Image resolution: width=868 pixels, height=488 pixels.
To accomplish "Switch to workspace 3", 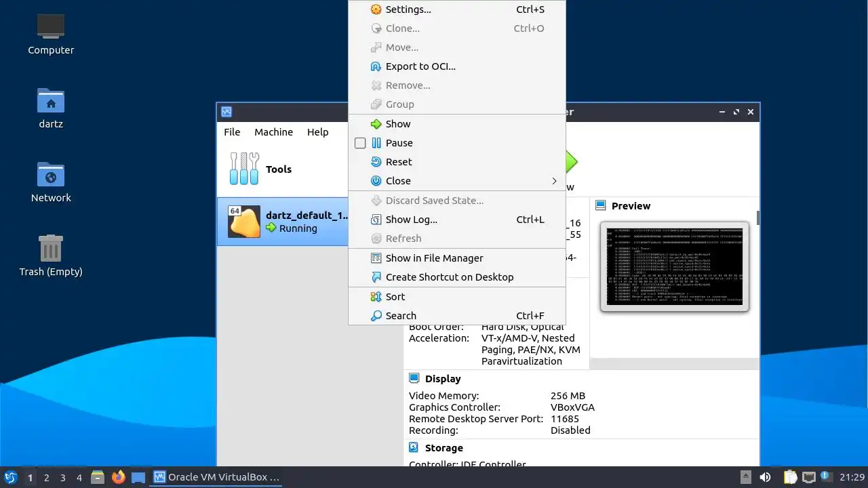I will pos(62,478).
